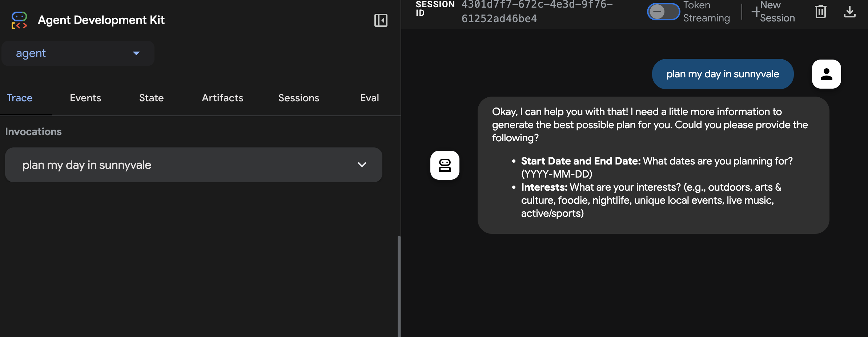Click the delete session trash icon
The width and height of the screenshot is (868, 337).
pyautogui.click(x=821, y=12)
